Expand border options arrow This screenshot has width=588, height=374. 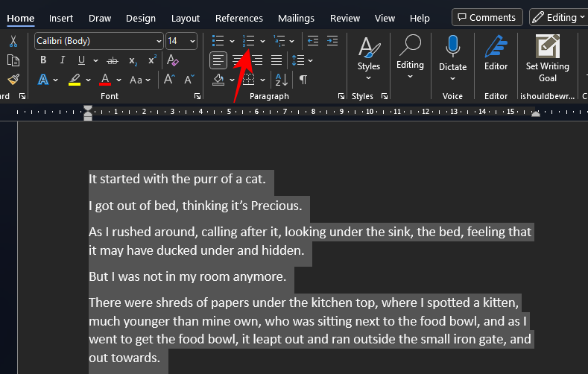pyautogui.click(x=262, y=80)
